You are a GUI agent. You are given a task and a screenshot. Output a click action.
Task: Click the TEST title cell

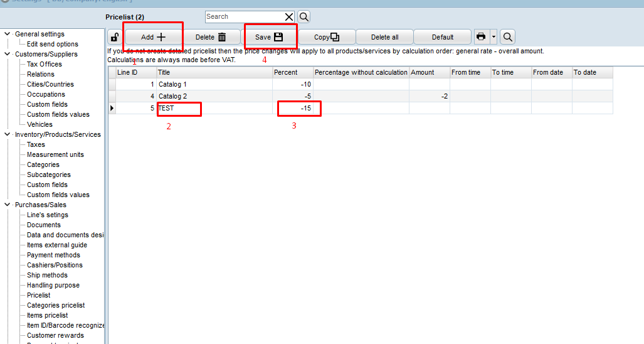[214, 108]
